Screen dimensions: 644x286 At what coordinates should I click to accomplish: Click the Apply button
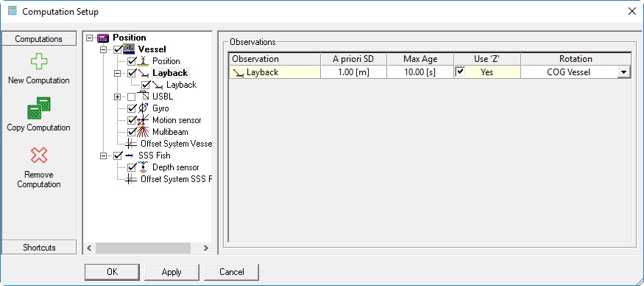pos(171,272)
